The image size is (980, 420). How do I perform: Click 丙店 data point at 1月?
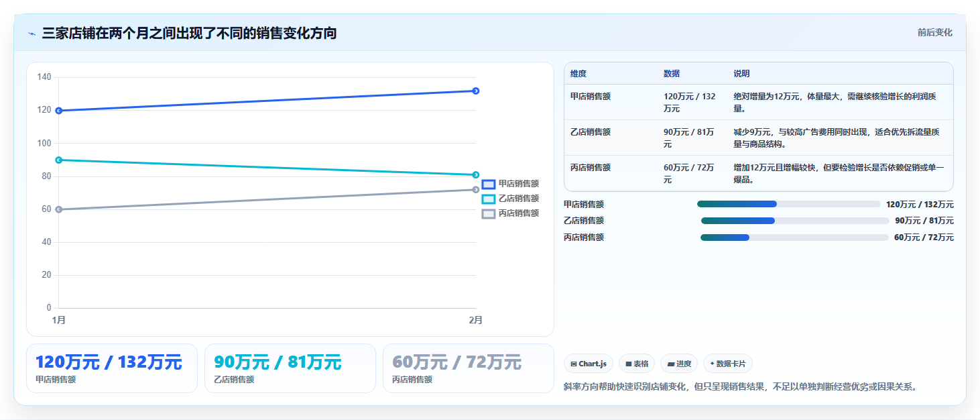(x=59, y=209)
